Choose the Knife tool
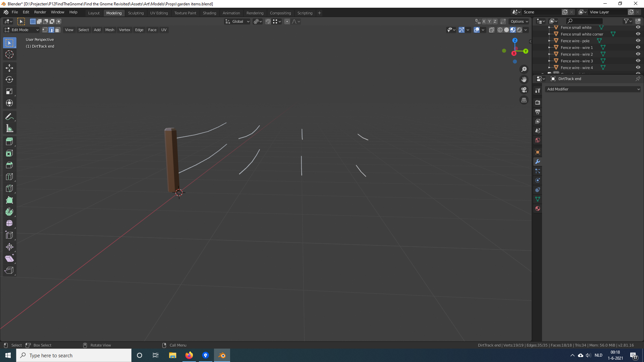 click(x=9, y=188)
